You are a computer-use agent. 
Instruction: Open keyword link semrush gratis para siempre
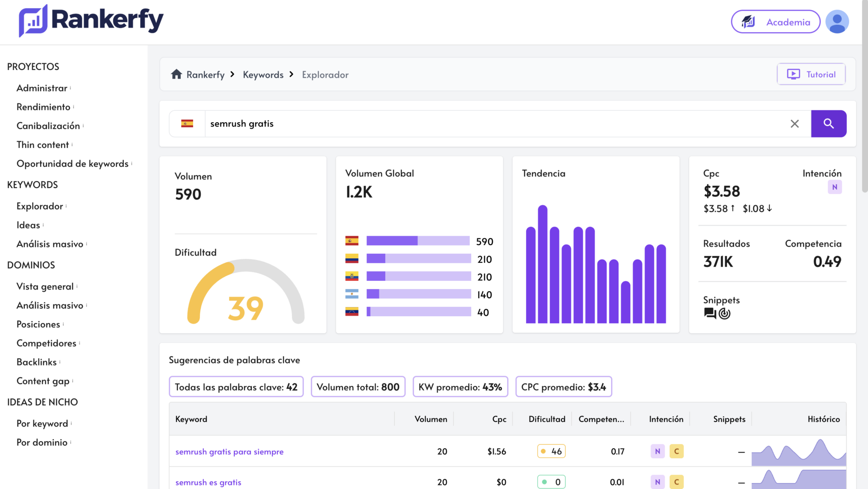tap(229, 451)
